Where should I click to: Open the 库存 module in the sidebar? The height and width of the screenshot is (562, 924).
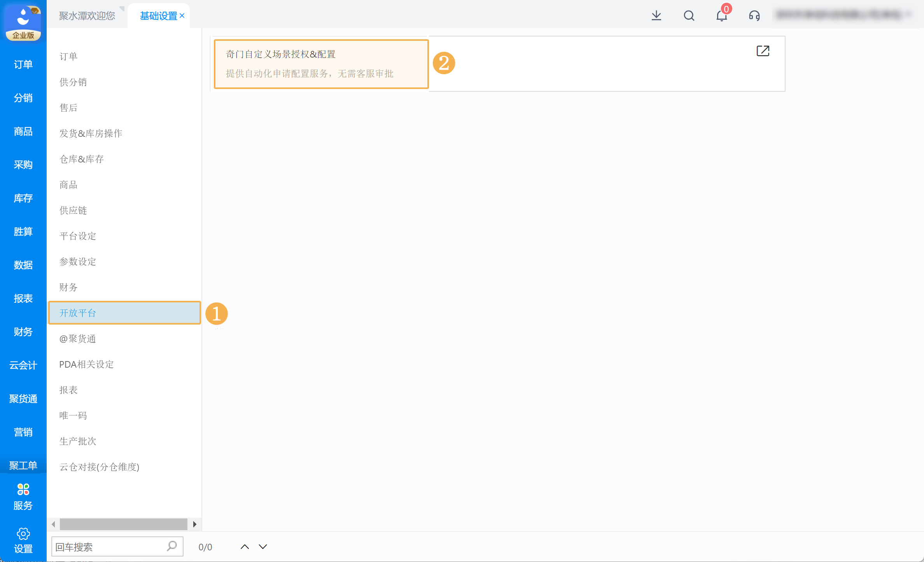[23, 198]
